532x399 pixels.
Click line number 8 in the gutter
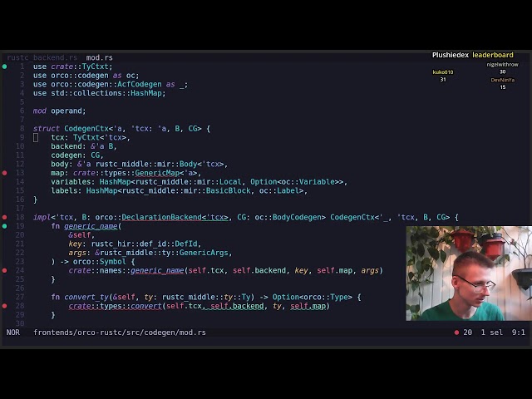click(22, 129)
